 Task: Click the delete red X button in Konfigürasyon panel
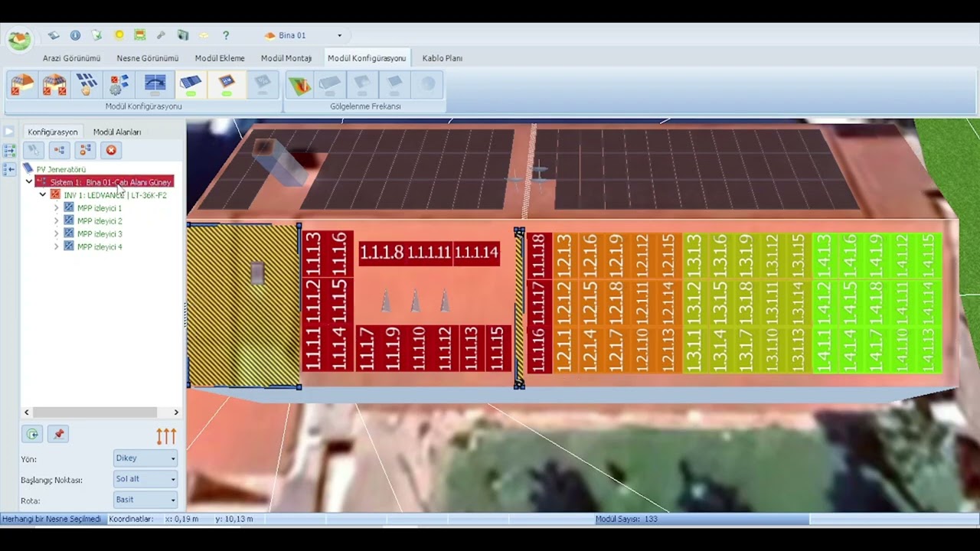coord(111,150)
